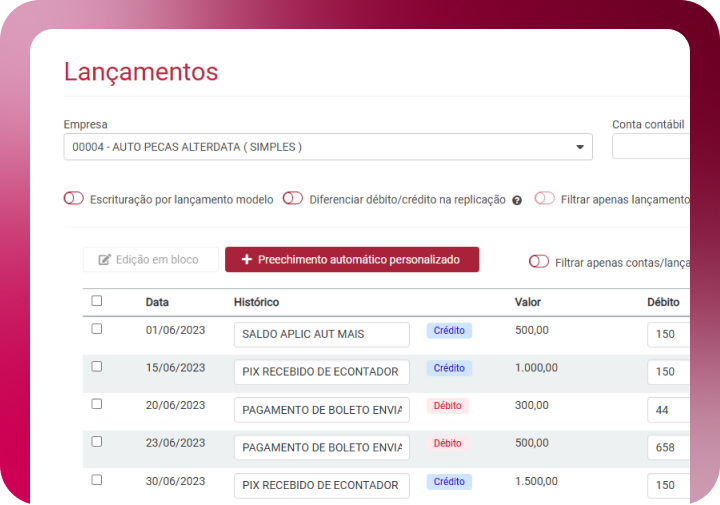The height and width of the screenshot is (505, 720).
Task: Click the Débito field 150 on 15/06/2023 row
Action: coord(669,372)
